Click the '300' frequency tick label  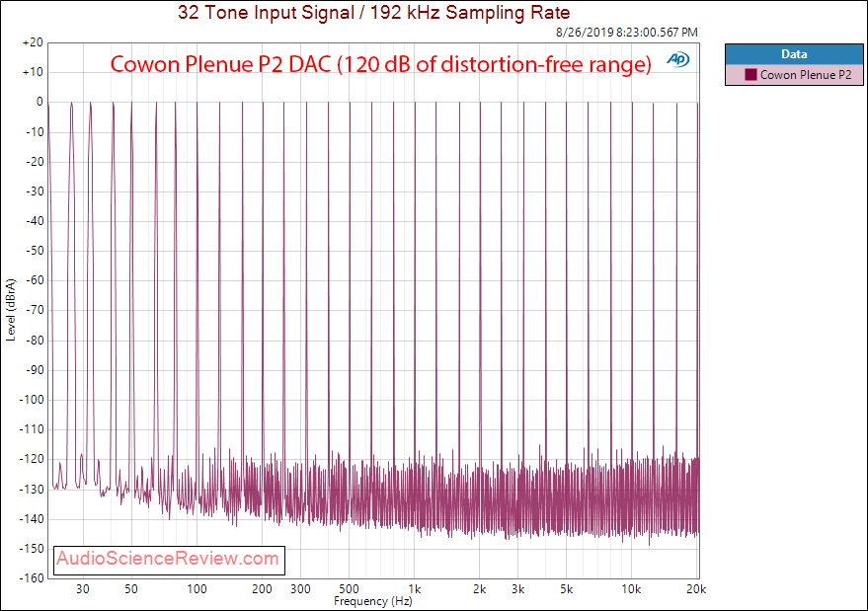click(x=300, y=589)
